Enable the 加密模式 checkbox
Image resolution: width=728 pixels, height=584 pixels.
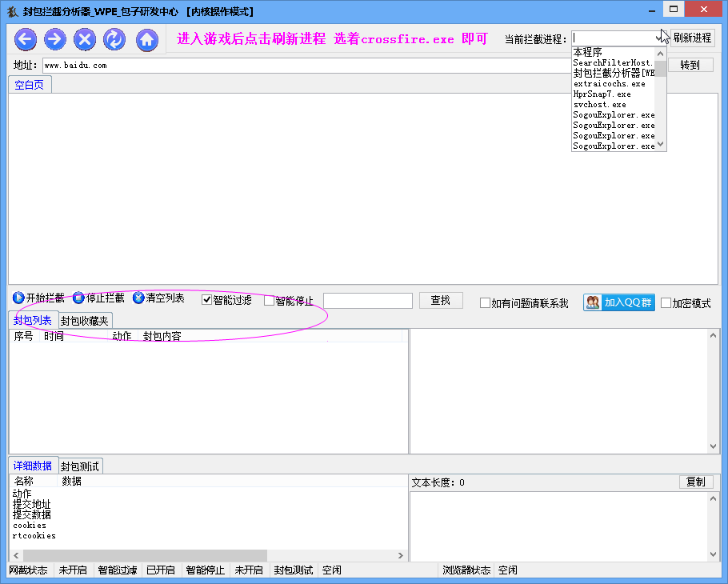click(666, 303)
